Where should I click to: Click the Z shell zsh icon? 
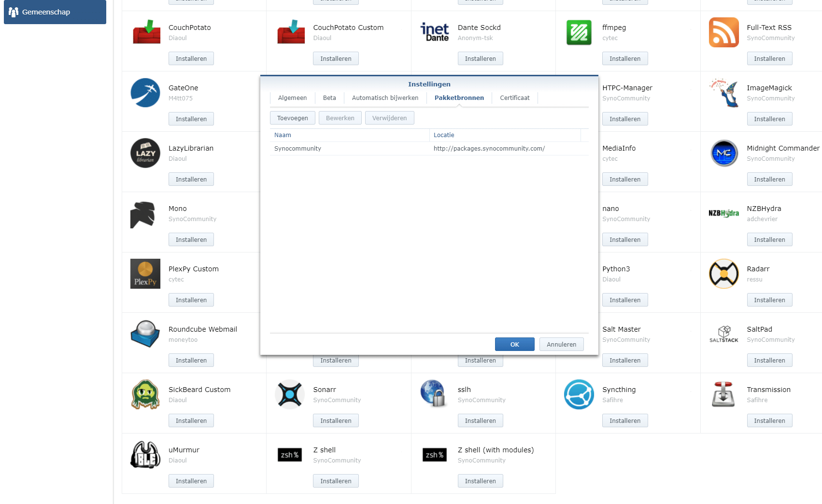click(290, 455)
